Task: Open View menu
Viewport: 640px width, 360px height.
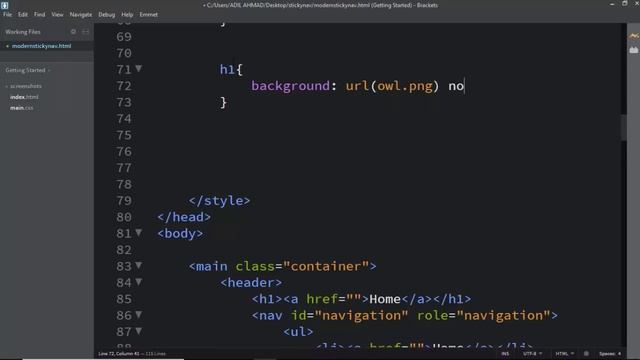Action: (57, 14)
